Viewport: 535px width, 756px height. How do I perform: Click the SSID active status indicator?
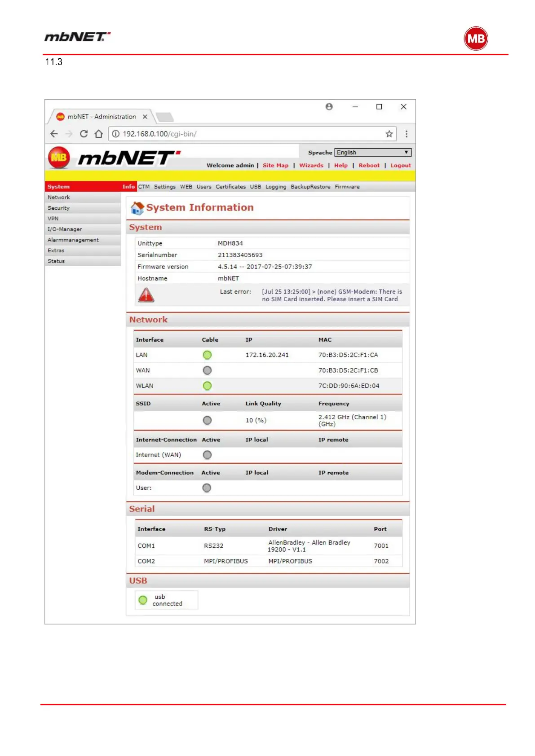pyautogui.click(x=207, y=420)
